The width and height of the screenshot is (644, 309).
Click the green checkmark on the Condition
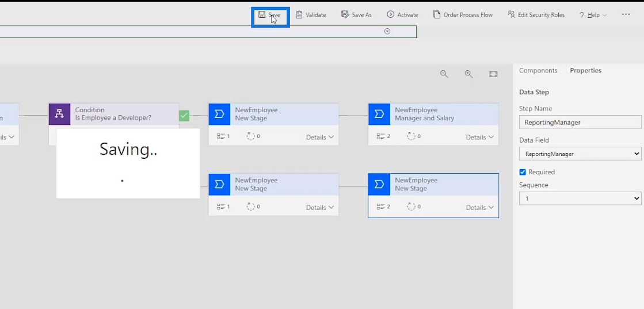click(x=184, y=116)
